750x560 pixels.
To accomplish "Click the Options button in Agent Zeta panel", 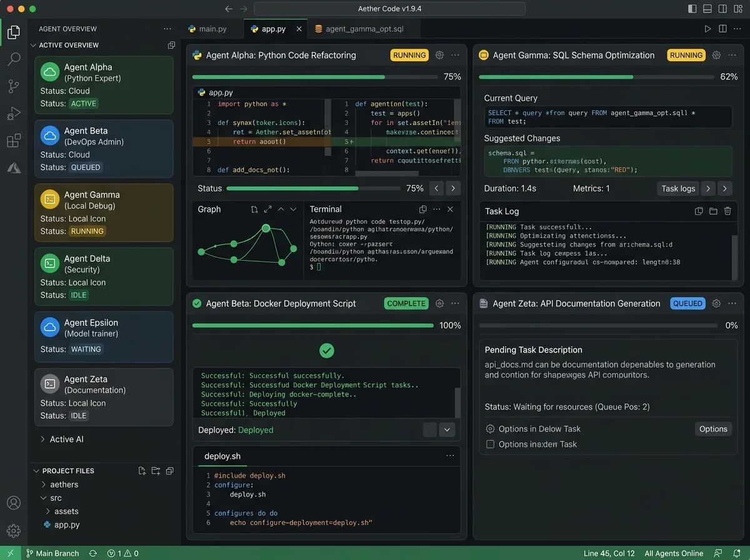I will click(x=713, y=429).
